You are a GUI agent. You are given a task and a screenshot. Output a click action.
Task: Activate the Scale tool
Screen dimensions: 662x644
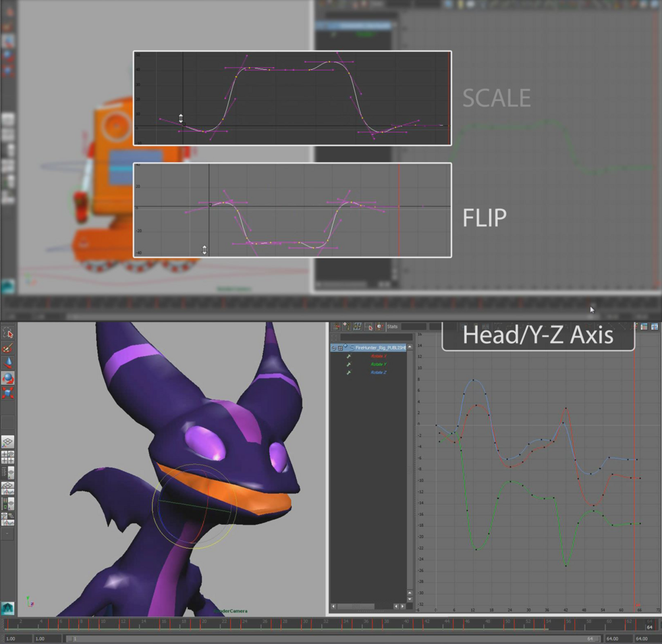pyautogui.click(x=8, y=393)
